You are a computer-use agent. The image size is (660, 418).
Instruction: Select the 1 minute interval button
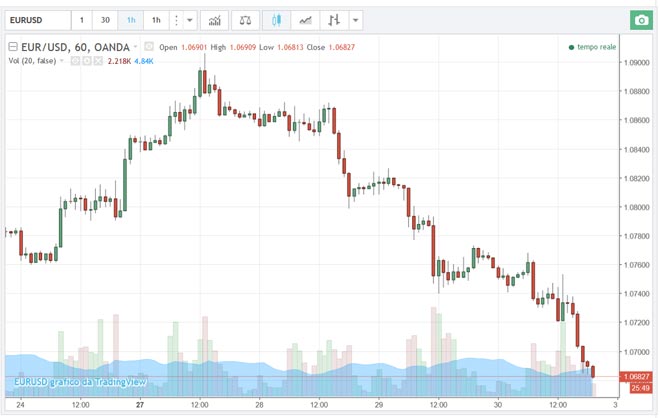coord(82,20)
